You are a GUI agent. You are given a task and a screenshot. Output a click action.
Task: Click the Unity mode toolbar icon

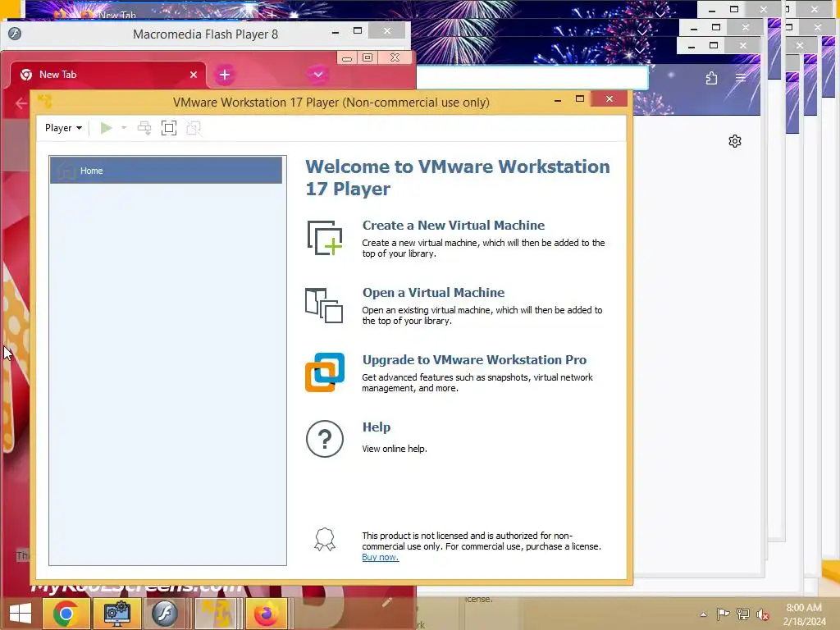194,128
